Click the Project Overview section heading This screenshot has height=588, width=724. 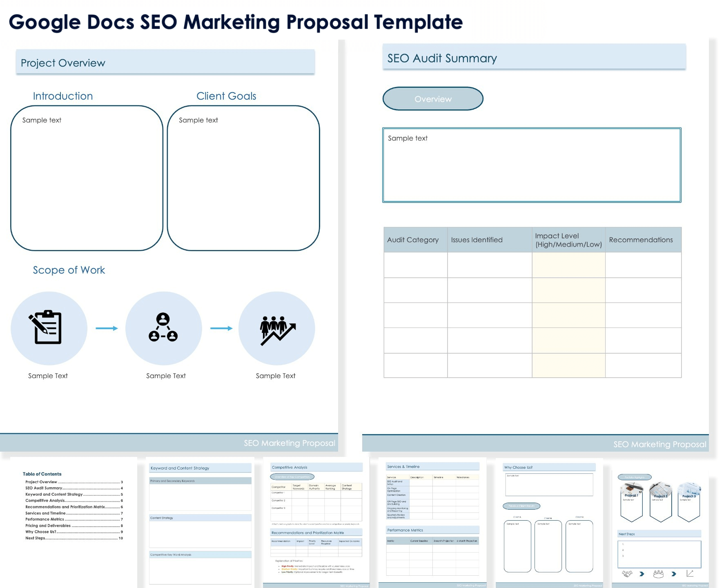[x=165, y=62]
